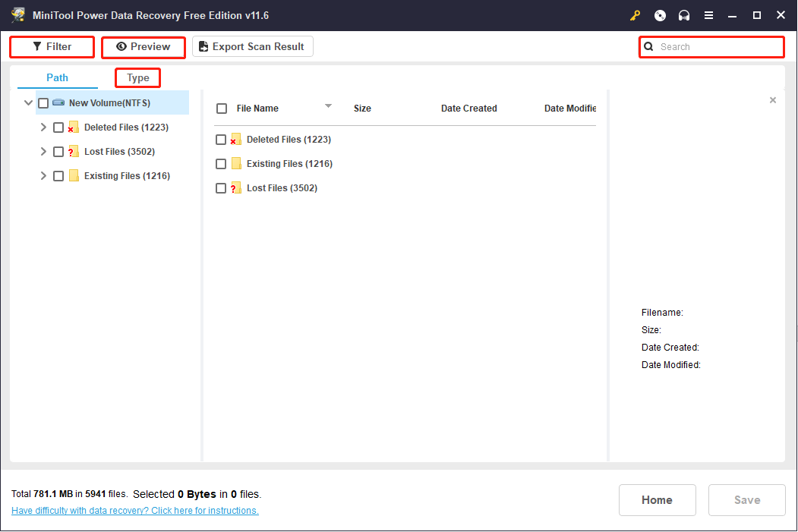The image size is (798, 532).
Task: Check Existing Files (1216) in file list
Action: coord(221,164)
